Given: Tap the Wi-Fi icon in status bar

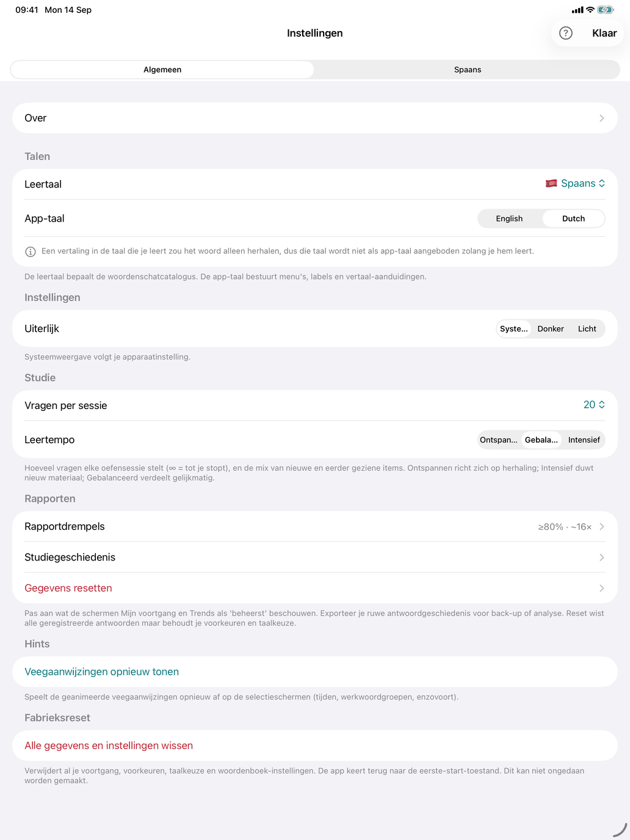Looking at the screenshot, I should (x=590, y=10).
